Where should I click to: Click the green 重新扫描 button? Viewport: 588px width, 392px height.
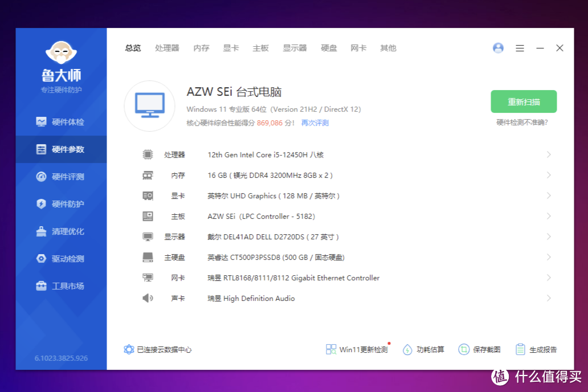pyautogui.click(x=524, y=101)
